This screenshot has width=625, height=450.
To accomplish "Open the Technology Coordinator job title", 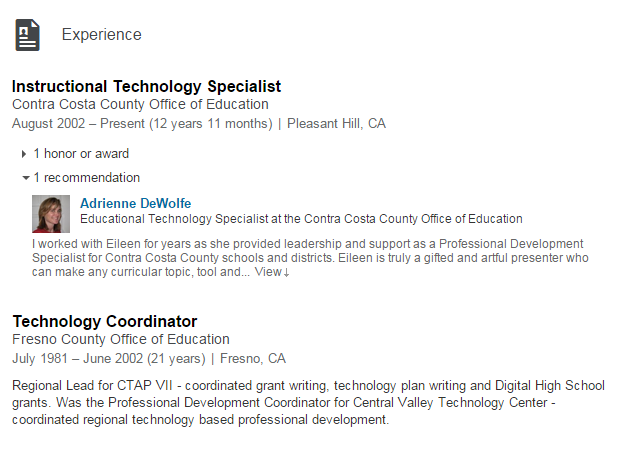I will pyautogui.click(x=104, y=321).
